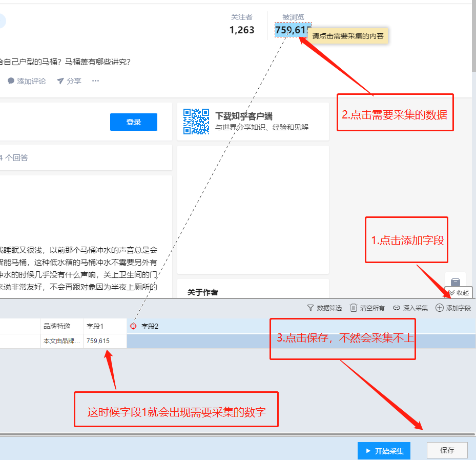The width and height of the screenshot is (476, 460).
Task: Open 数据筛选 filter funnel icon
Action: [311, 308]
